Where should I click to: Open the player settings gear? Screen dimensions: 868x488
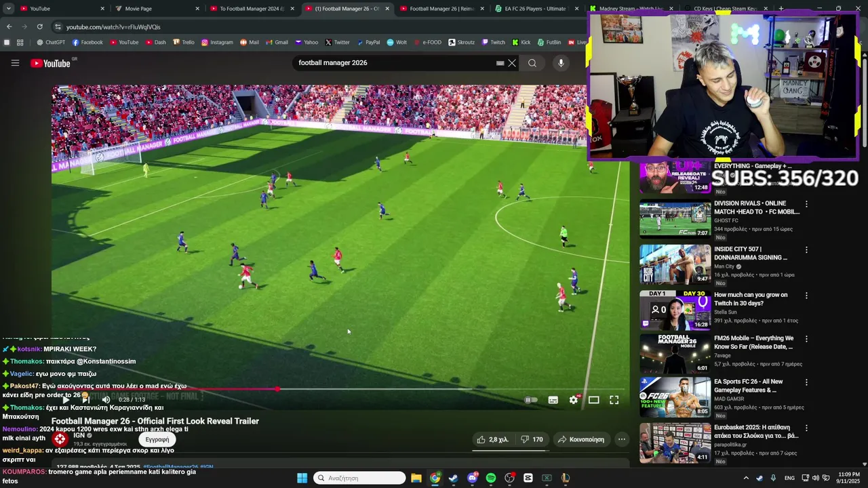tap(574, 400)
